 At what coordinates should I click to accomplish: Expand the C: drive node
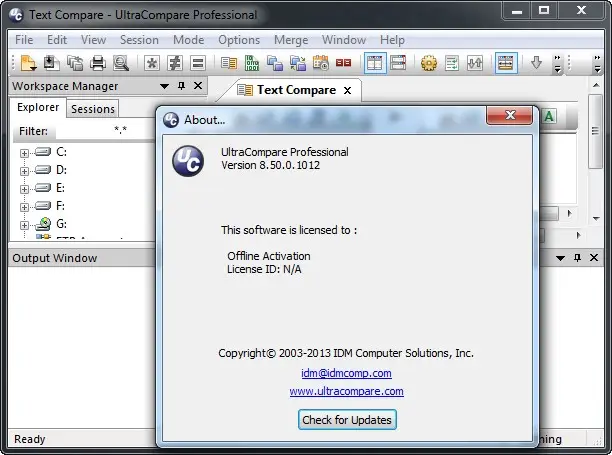(24, 153)
